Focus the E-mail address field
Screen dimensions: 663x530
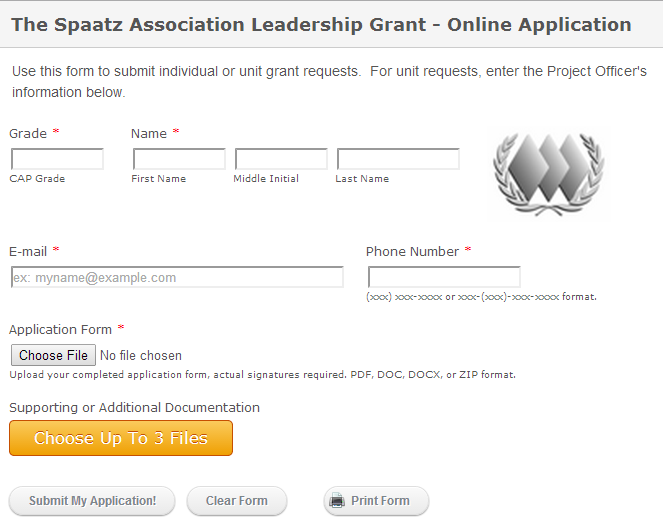tap(177, 277)
